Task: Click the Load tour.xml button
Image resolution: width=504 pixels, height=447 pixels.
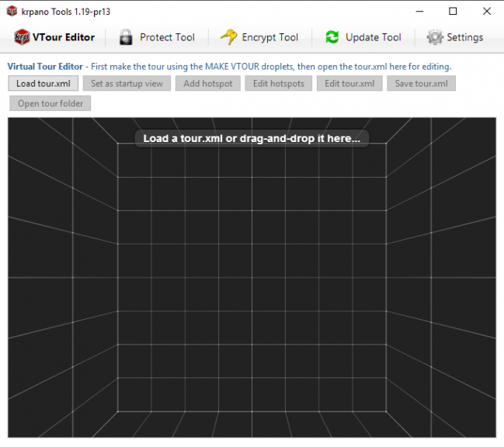Action: [43, 84]
